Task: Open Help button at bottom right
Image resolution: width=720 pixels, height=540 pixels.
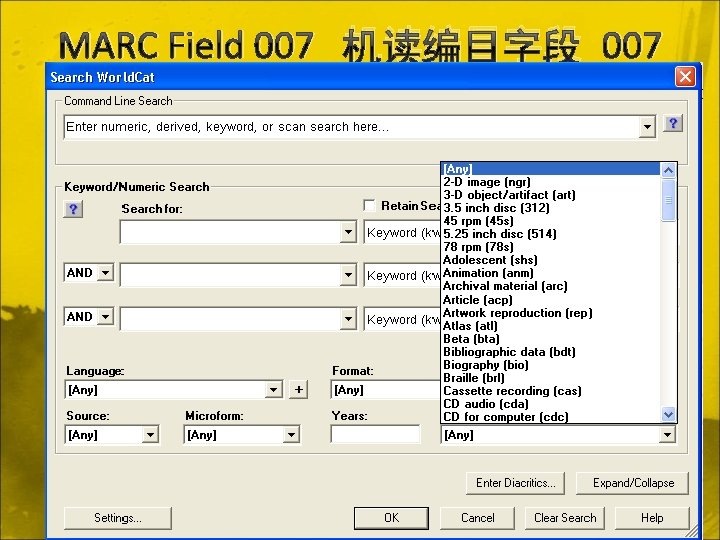Action: (652, 518)
